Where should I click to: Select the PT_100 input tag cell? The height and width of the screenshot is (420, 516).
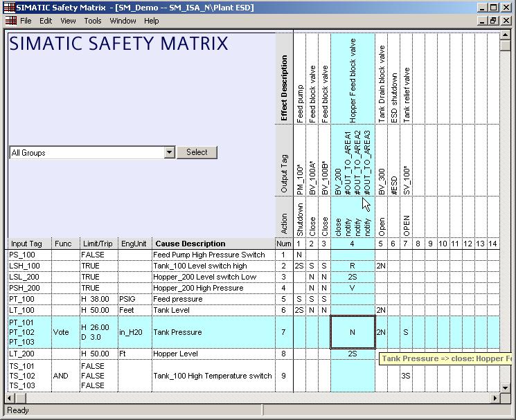coord(29,299)
